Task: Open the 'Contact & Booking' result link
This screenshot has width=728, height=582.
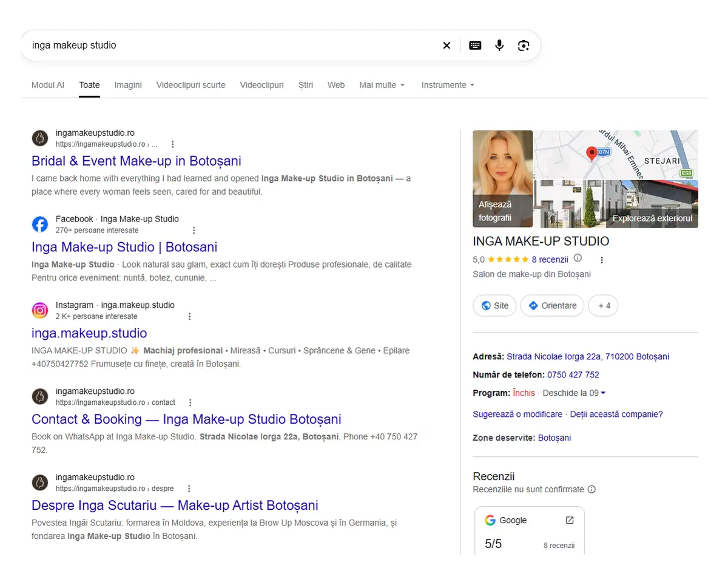Action: [186, 419]
